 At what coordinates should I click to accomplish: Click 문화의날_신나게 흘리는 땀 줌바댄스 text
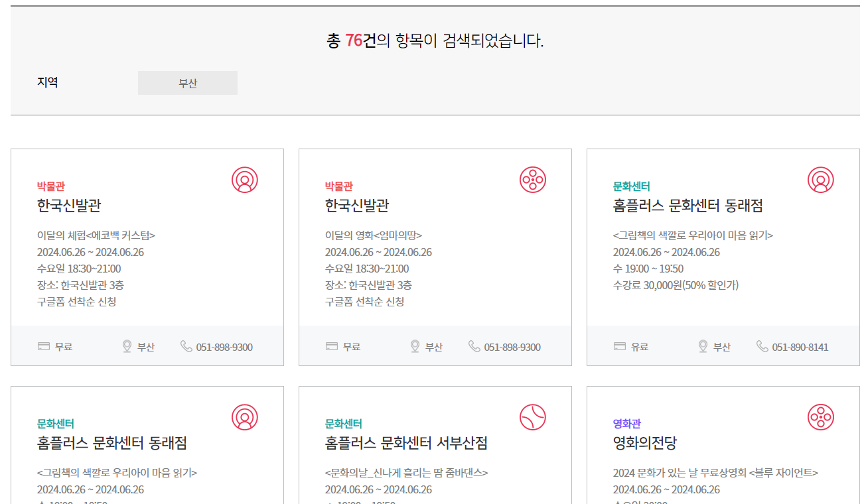tap(407, 473)
